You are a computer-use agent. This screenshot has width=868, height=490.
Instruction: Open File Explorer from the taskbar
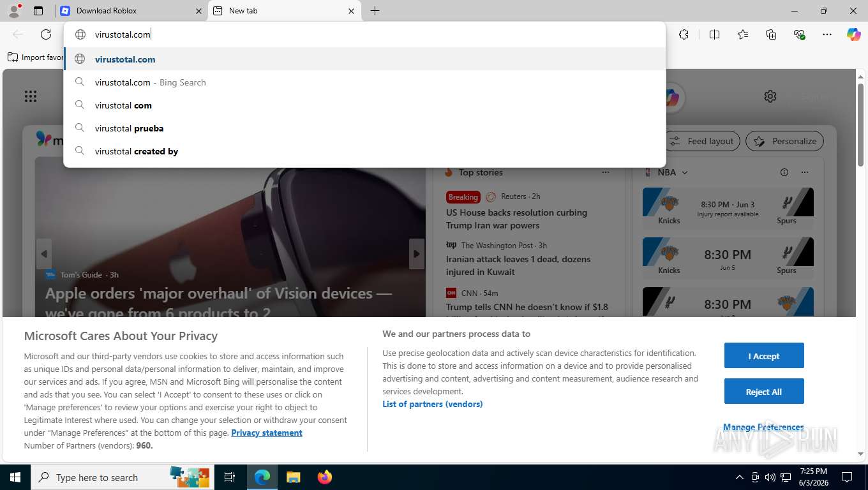293,477
